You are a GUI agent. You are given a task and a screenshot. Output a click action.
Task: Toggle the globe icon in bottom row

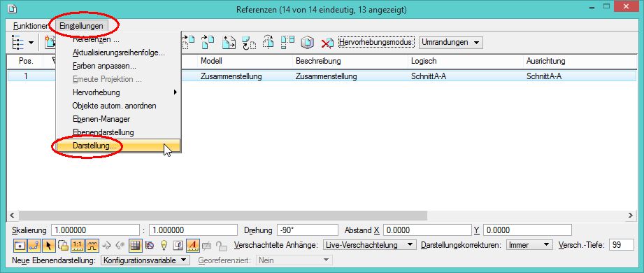[x=150, y=246]
